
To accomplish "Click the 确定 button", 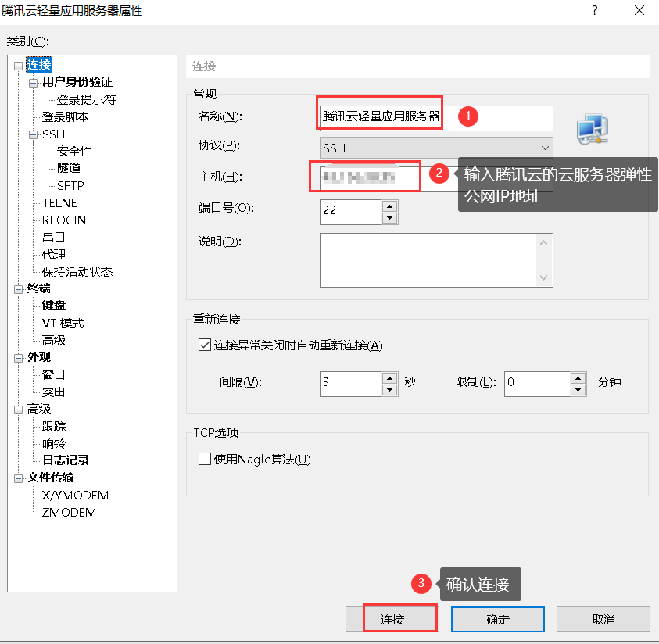I will tap(498, 619).
